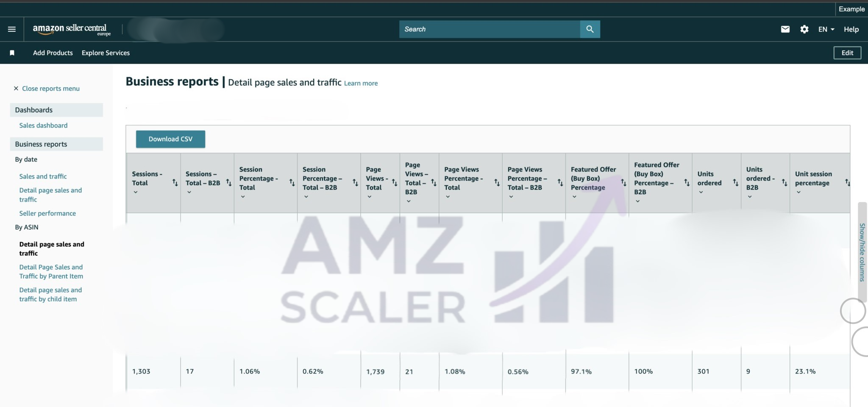Open the Learn more link
The height and width of the screenshot is (407, 868).
[361, 84]
